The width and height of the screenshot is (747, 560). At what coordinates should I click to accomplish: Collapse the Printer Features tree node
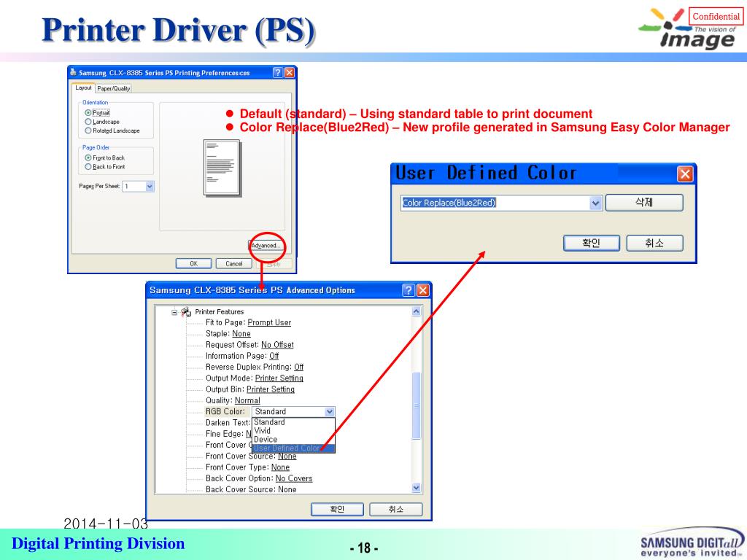174,312
